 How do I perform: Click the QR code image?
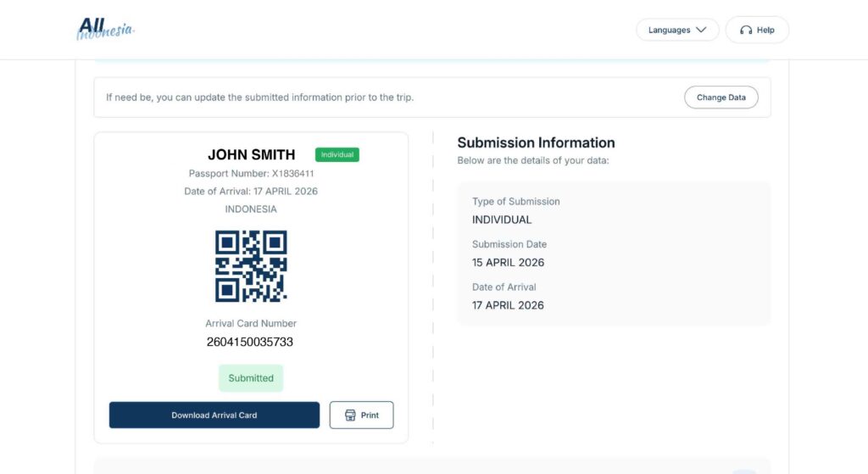click(251, 266)
